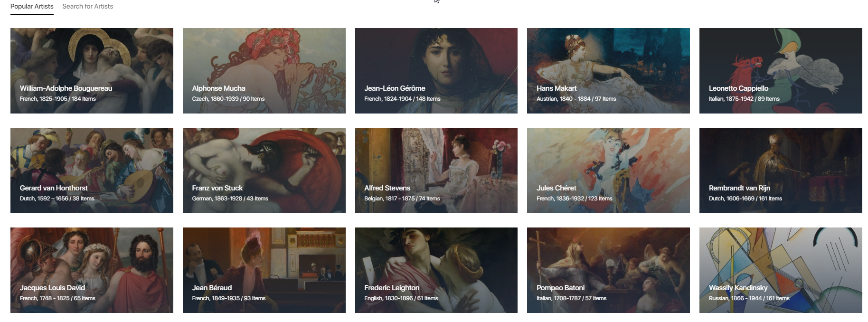
Task: Open the Jean Béraud artist card
Action: (264, 270)
